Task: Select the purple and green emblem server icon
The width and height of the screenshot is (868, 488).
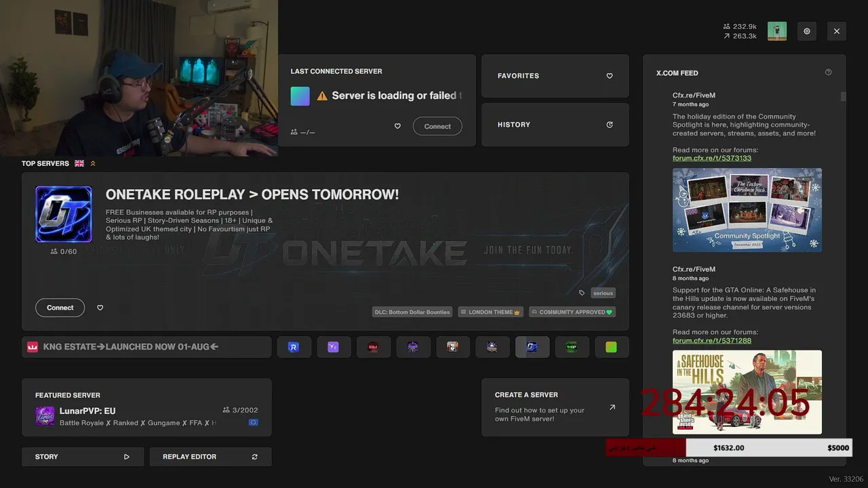Action: (x=413, y=347)
